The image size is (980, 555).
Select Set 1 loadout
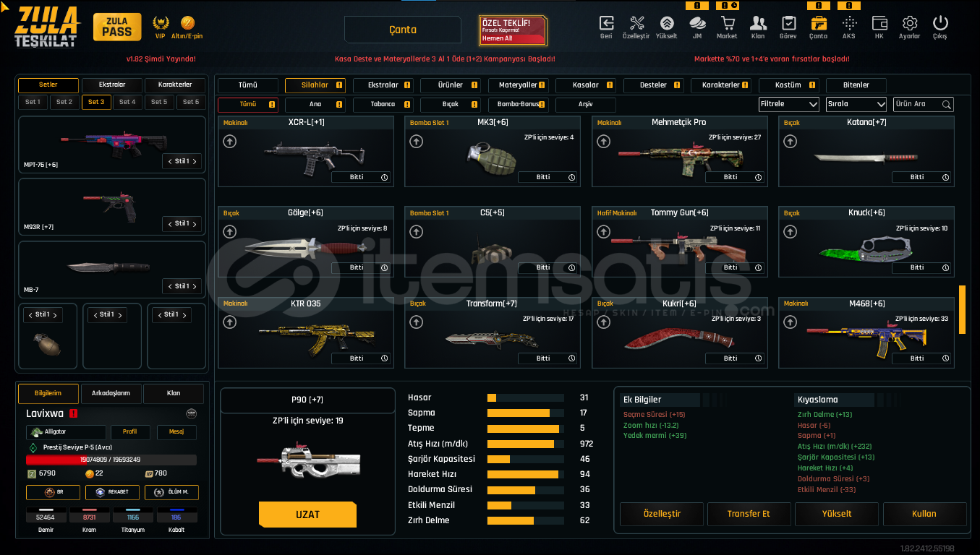point(33,103)
